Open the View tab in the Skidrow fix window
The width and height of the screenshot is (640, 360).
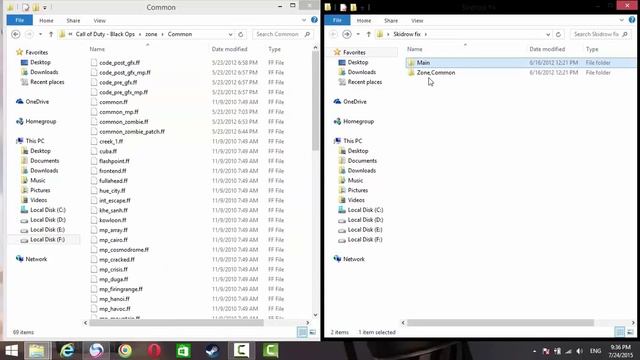pyautogui.click(x=417, y=20)
